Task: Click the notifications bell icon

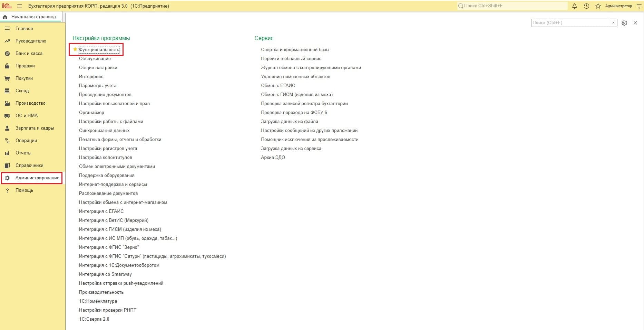Action: pyautogui.click(x=575, y=6)
